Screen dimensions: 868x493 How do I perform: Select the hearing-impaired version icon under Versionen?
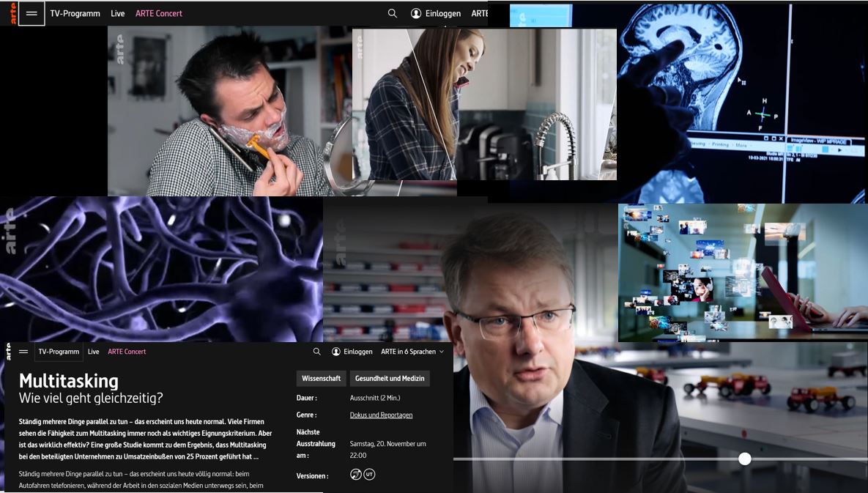pos(356,474)
